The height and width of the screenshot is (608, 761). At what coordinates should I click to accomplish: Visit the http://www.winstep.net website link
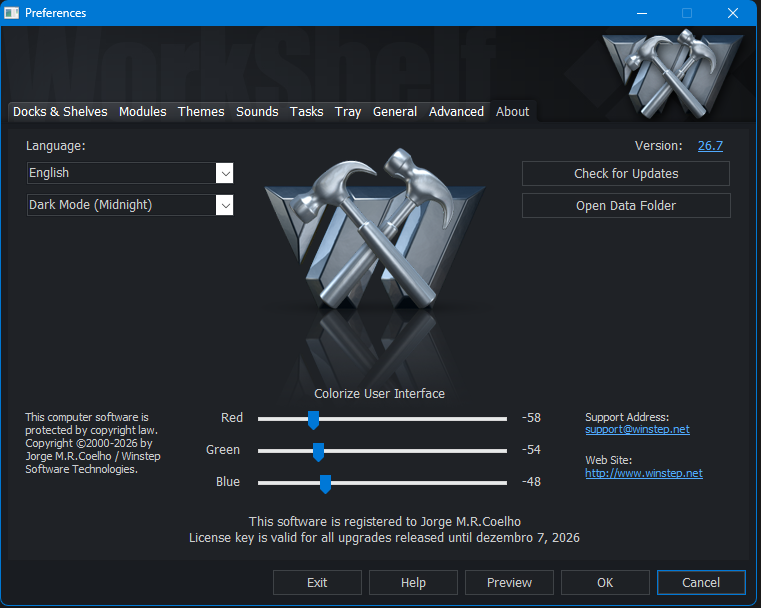pos(644,473)
